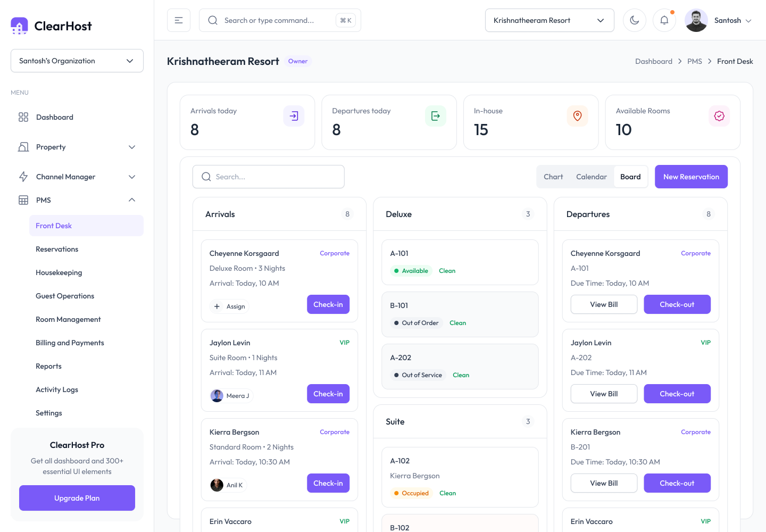This screenshot has height=532, width=766.
Task: View Bill for Jaylon Levin departure
Action: 604,394
